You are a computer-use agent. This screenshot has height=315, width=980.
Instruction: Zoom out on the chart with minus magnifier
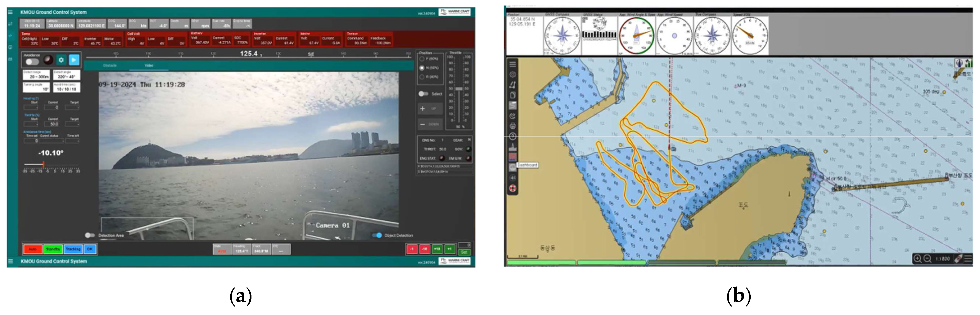click(927, 259)
